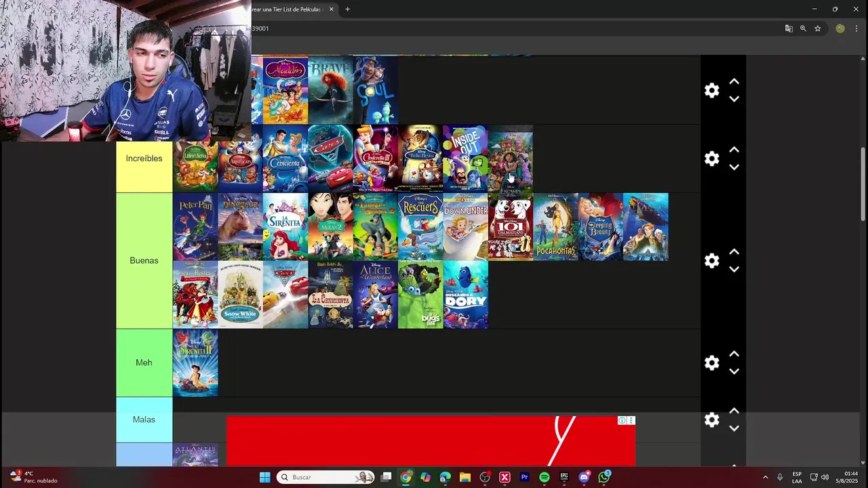Viewport: 868px width, 488px height.
Task: Open Premiere Pro from the taskbar
Action: (x=524, y=477)
